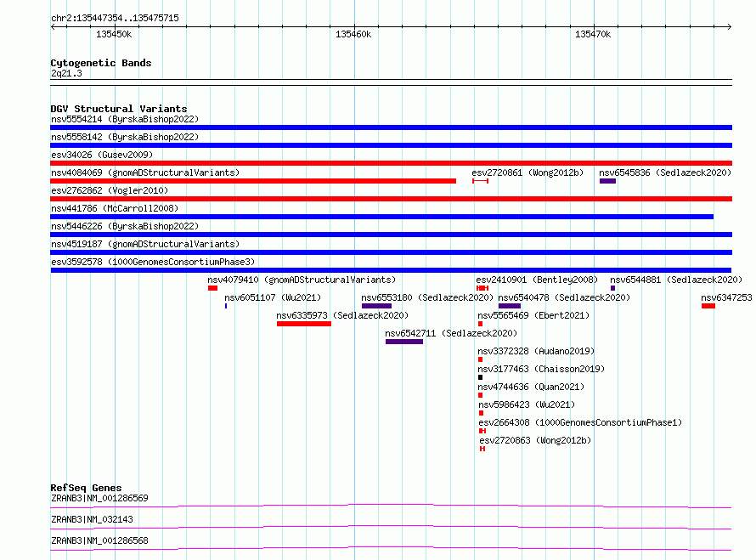
Task: Open nsv4744636 (Quan2021) label
Action: tap(531, 387)
